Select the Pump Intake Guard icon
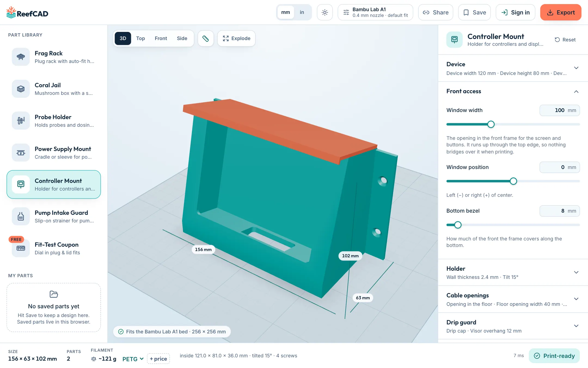This screenshot has height=368, width=588. [21, 216]
